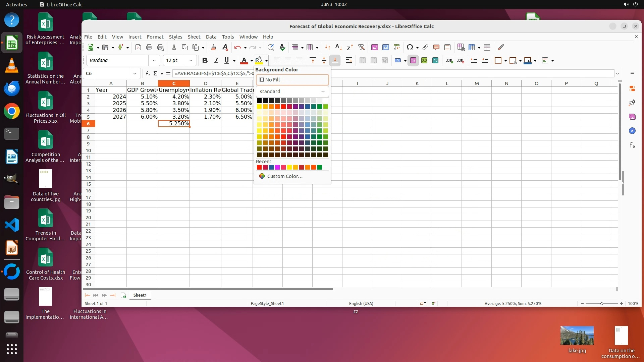
Task: Toggle Wrap Text button
Action: click(x=349, y=60)
